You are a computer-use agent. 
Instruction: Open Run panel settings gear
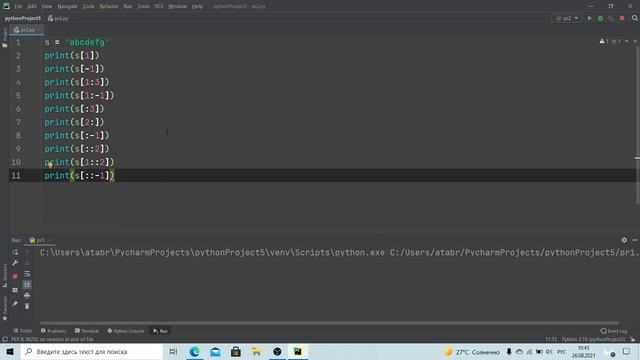624,240
